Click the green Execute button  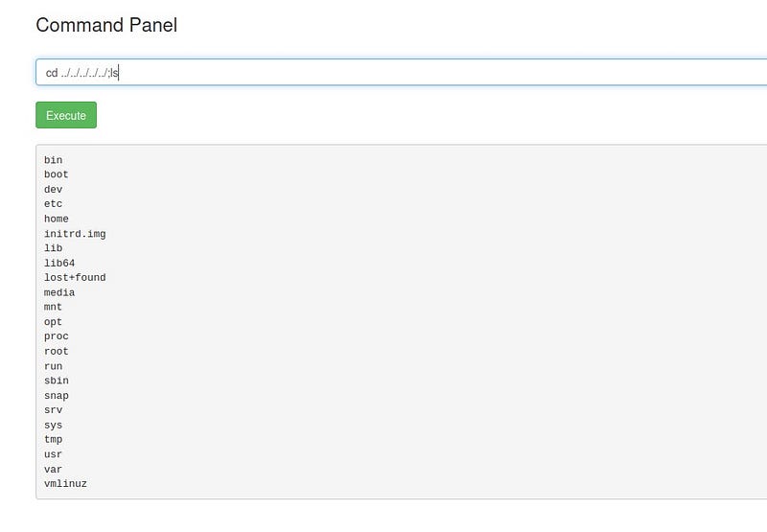tap(66, 115)
